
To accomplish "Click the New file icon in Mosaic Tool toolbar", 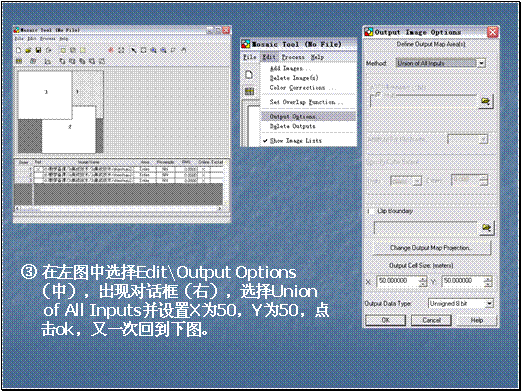I will 19,50.
